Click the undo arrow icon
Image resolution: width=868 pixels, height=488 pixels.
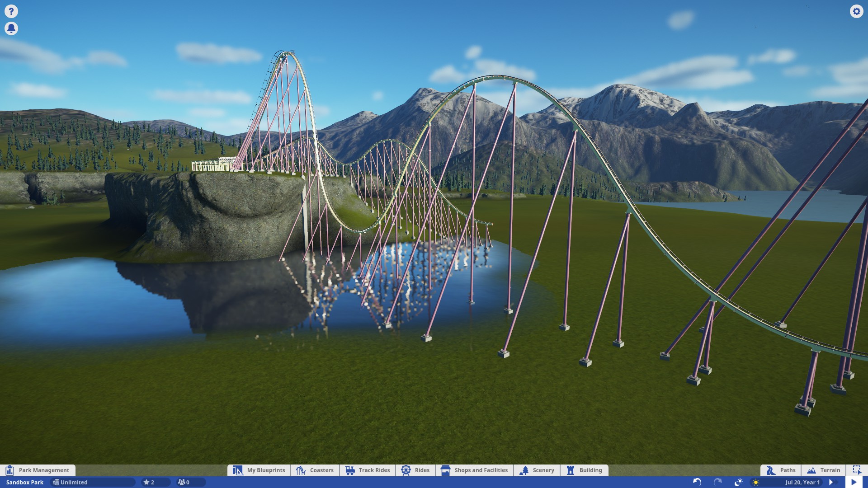click(697, 482)
